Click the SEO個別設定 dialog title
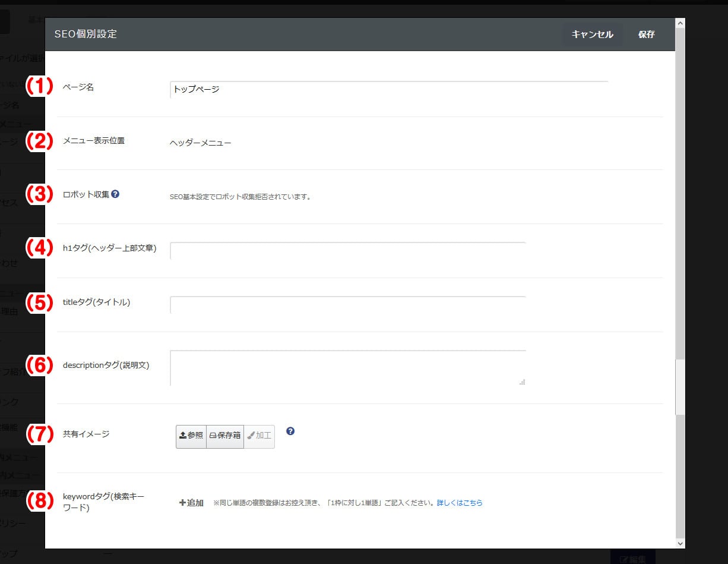Viewport: 728px width, 564px height. (x=86, y=34)
